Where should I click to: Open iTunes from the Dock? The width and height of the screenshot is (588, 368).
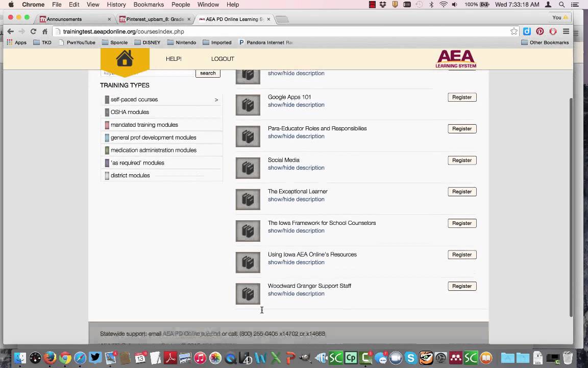coord(200,358)
